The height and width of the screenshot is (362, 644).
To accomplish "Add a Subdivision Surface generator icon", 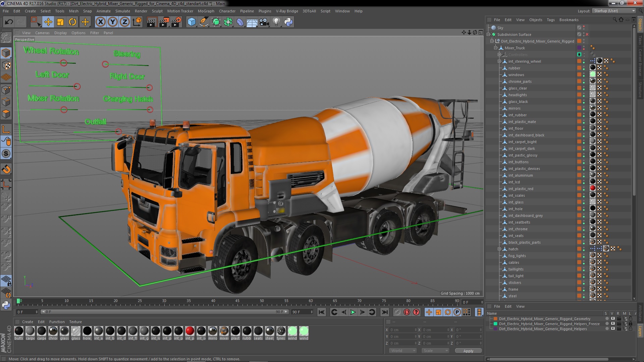I will pos(216,22).
